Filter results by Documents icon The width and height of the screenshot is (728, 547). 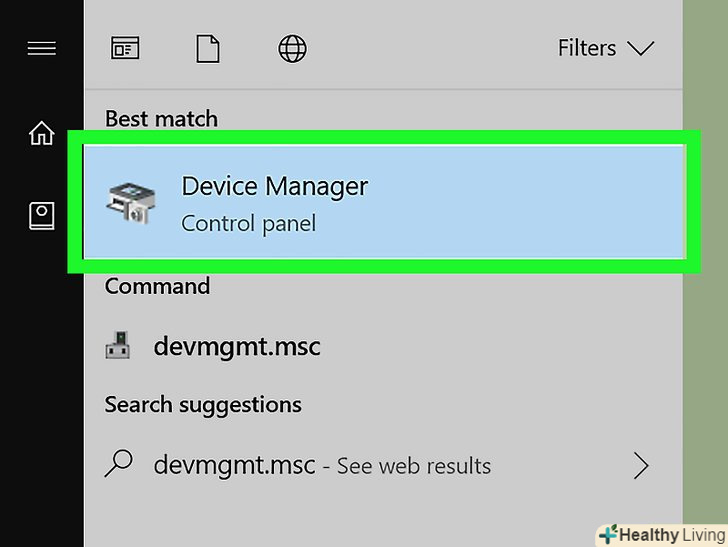[x=208, y=48]
